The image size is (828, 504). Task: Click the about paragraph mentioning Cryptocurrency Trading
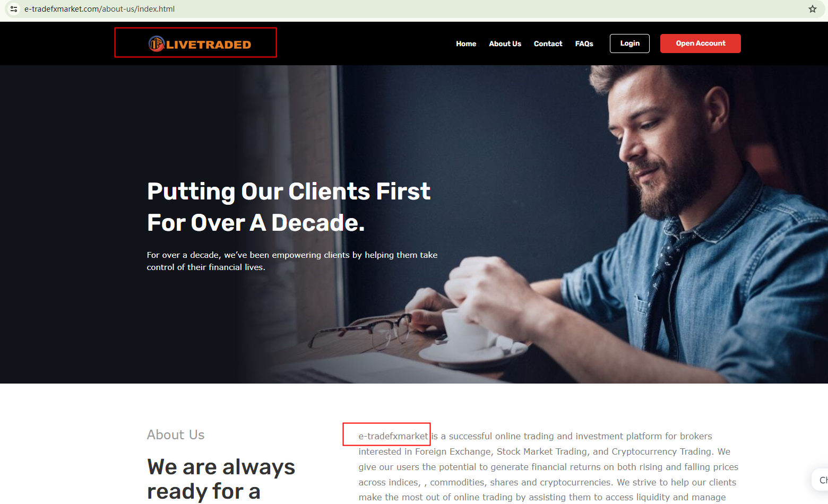pyautogui.click(x=548, y=467)
